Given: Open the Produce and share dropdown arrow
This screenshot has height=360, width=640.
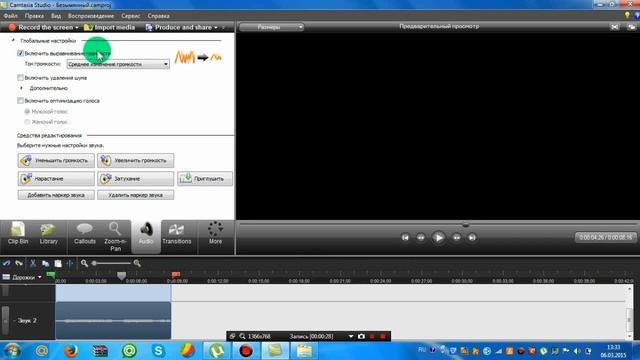Looking at the screenshot, I should 216,27.
